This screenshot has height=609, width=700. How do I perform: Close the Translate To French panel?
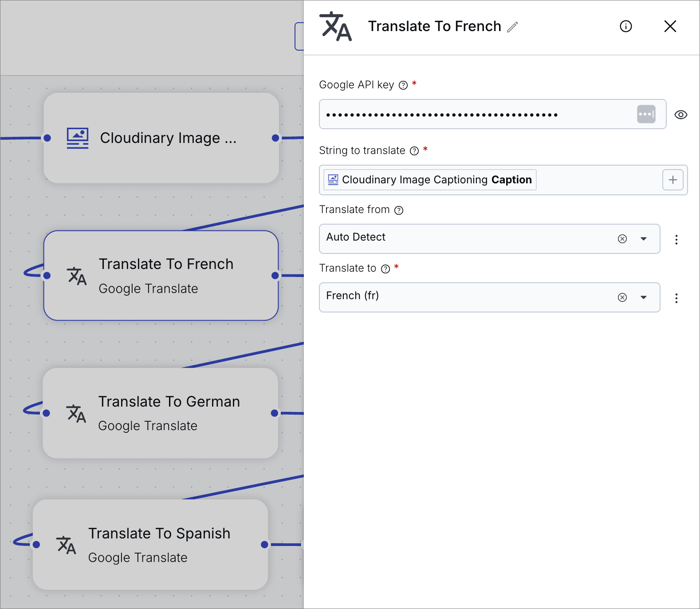pyautogui.click(x=670, y=27)
